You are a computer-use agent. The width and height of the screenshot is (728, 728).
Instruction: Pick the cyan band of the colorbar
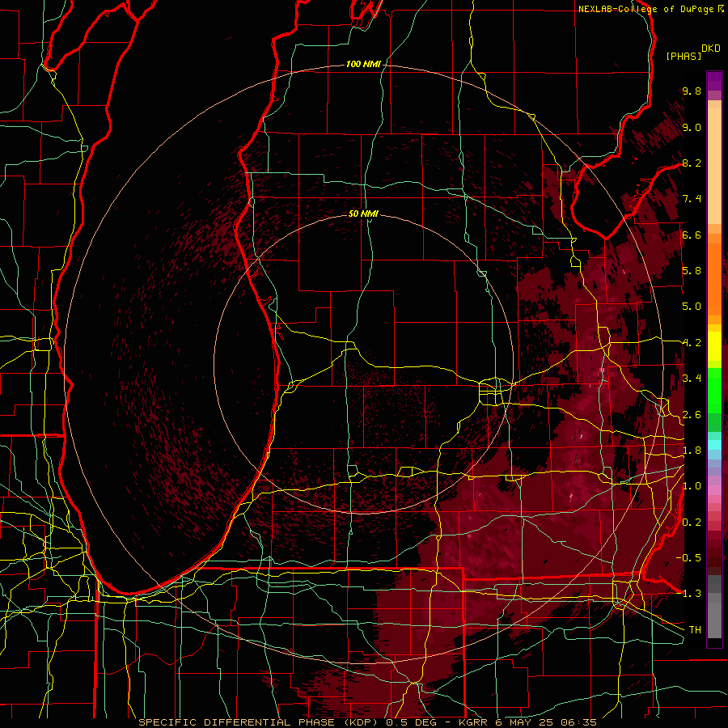coord(714,445)
